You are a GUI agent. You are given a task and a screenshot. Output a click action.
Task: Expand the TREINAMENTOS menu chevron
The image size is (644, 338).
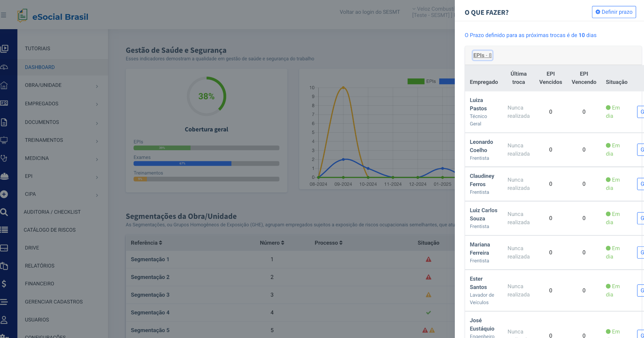(97, 141)
